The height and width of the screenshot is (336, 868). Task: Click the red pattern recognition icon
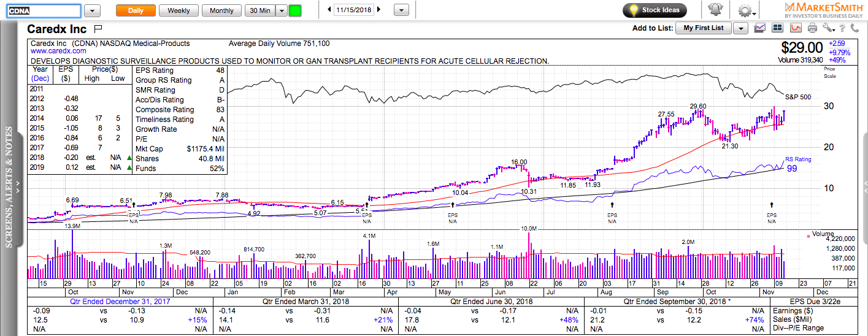coord(796,28)
